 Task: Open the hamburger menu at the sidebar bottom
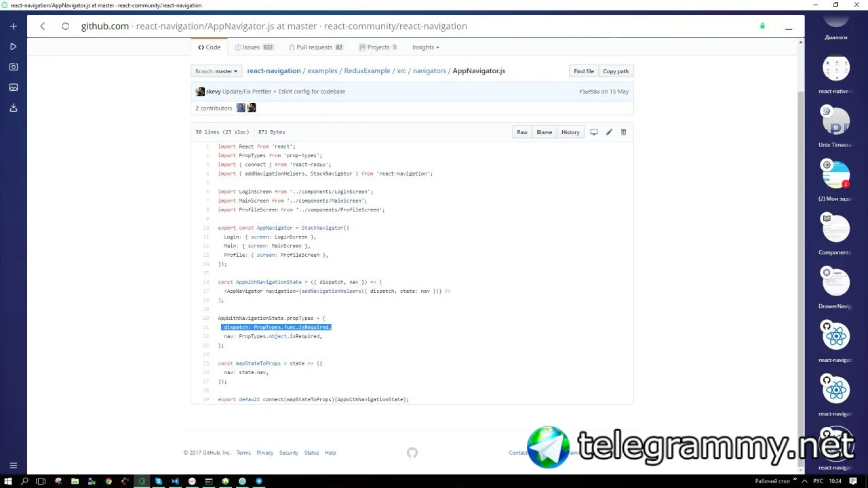coord(13,466)
